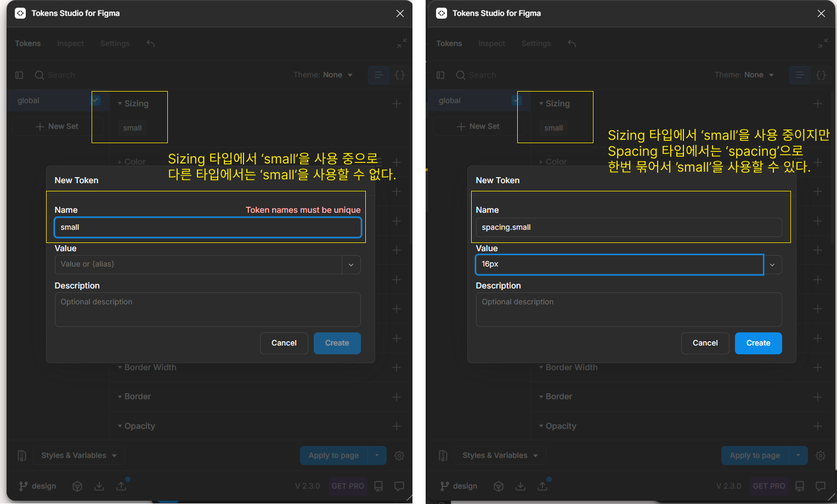Toggle global set checkbox in right window
The image size is (837, 504).
pyautogui.click(x=516, y=100)
